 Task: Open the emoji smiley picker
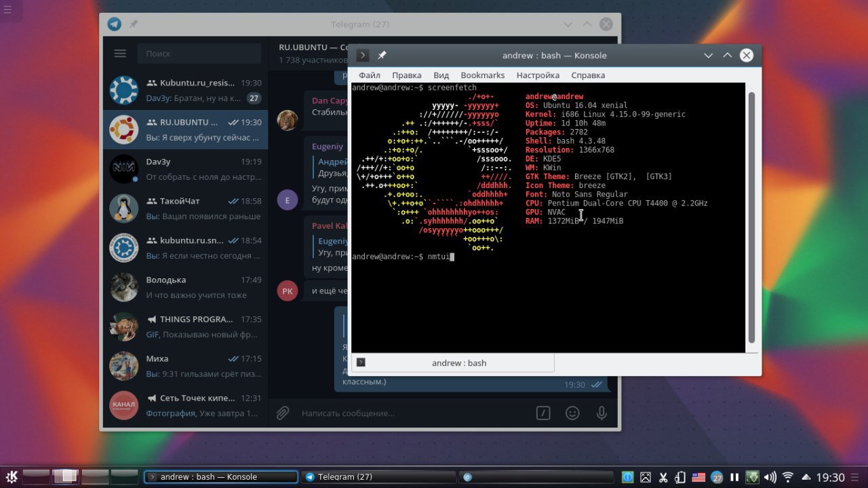(x=572, y=413)
